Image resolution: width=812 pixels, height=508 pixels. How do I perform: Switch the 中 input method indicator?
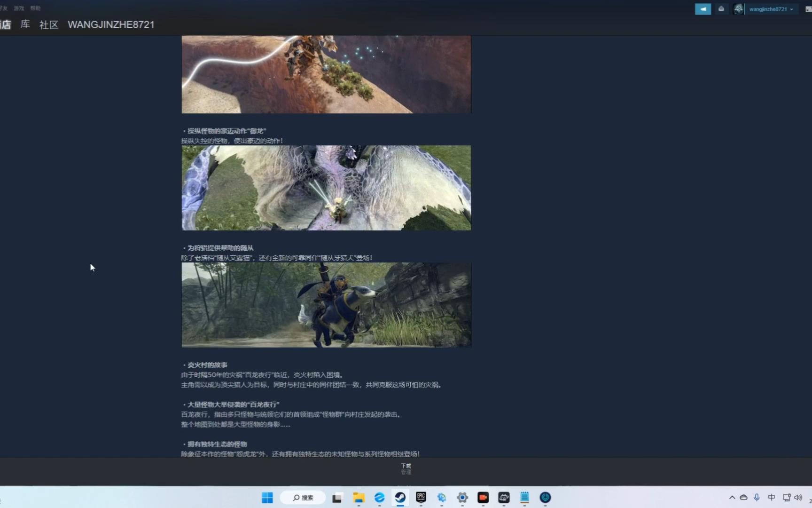tap(771, 498)
